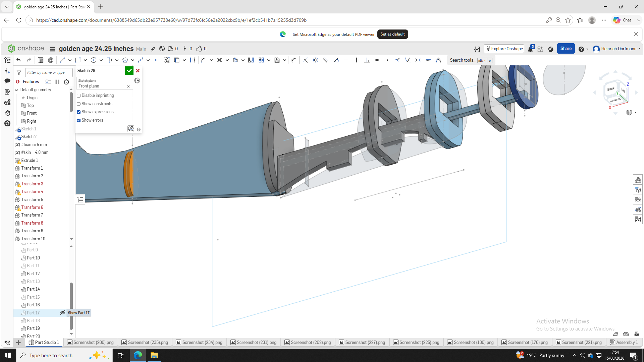The image size is (644, 362).
Task: Click the Explore Onshape button
Action: pos(504,49)
